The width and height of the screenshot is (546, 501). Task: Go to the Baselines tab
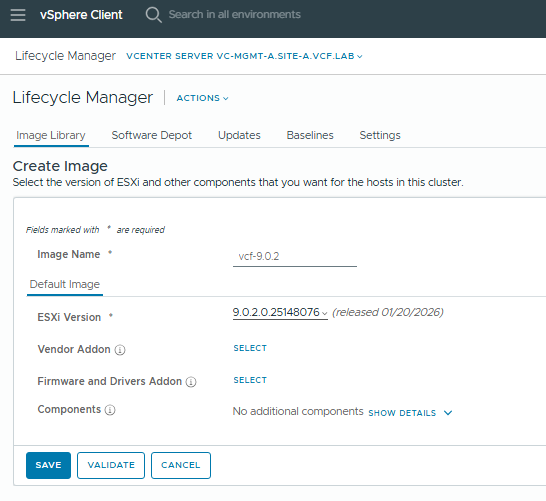pyautogui.click(x=310, y=135)
